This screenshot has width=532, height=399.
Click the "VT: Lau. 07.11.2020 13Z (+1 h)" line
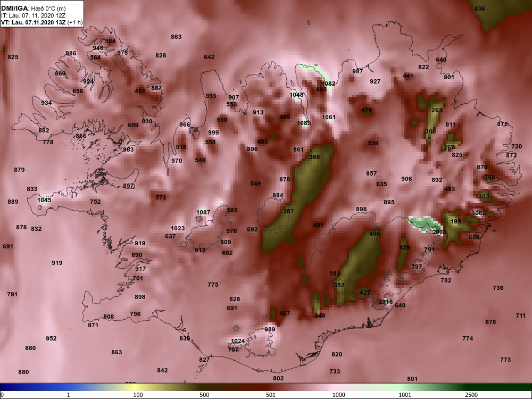point(41,23)
